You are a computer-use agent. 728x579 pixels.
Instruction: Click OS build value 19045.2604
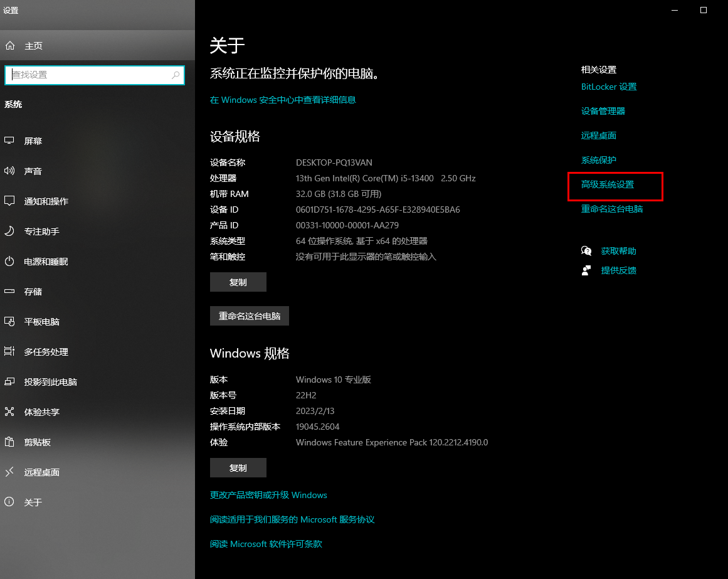(317, 427)
